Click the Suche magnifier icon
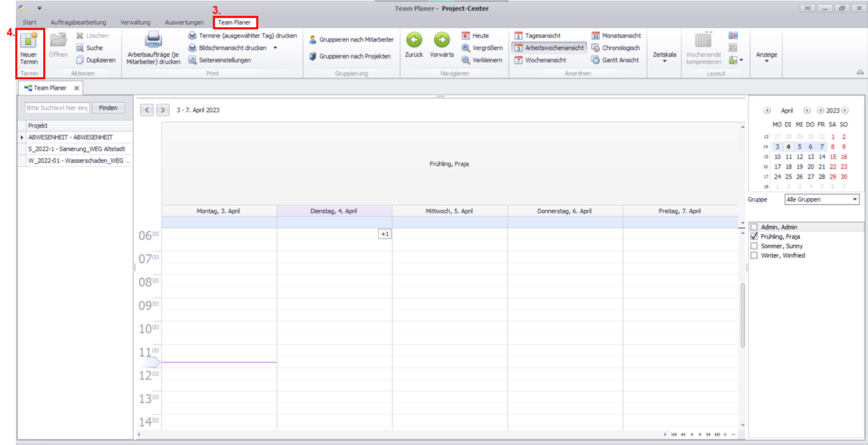Screen dimensions: 868x445 [x=80, y=48]
